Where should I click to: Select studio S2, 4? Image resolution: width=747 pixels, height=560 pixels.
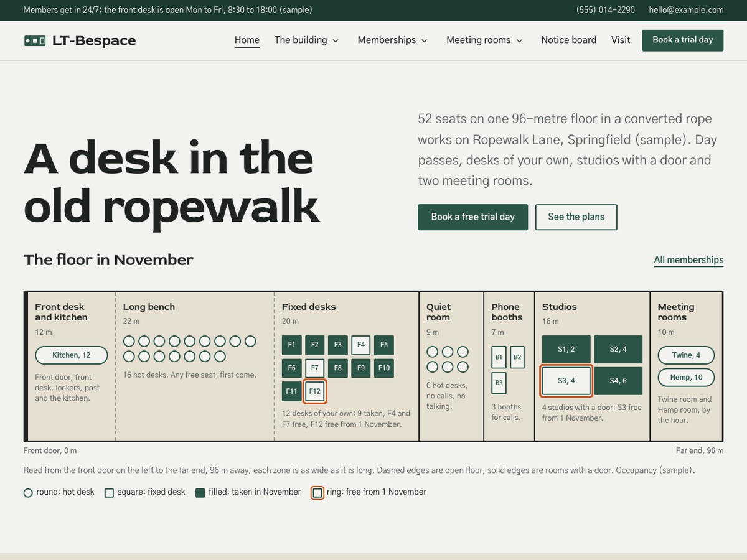(x=618, y=350)
